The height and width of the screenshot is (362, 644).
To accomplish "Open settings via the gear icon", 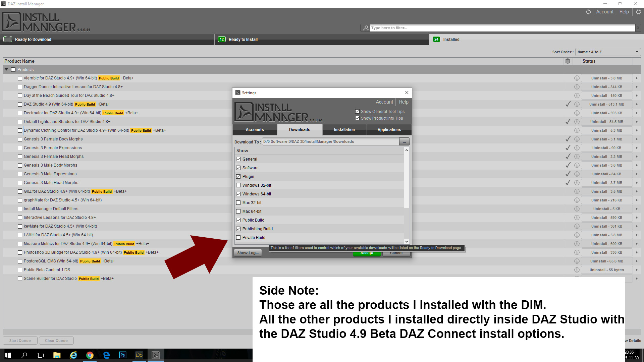I will click(638, 12).
